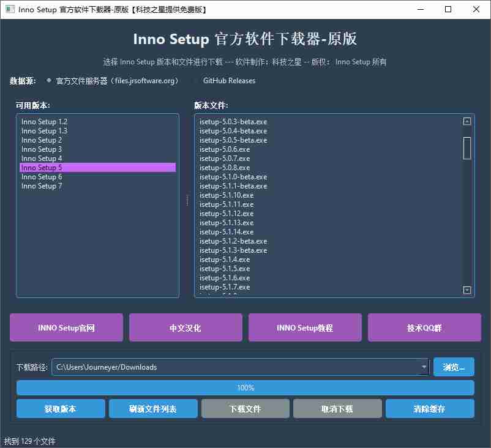
Task: Click the file list scrollbar thumb
Action: [x=467, y=148]
